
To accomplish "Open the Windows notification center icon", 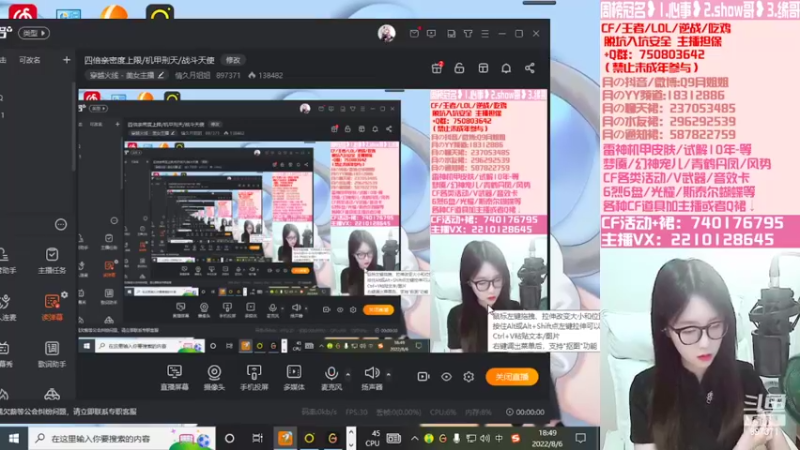I will 580,438.
